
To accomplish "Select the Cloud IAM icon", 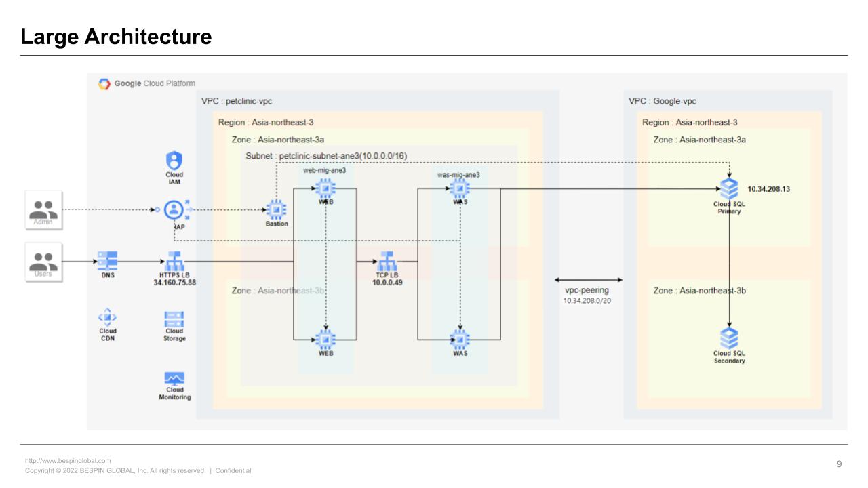I will pos(175,160).
